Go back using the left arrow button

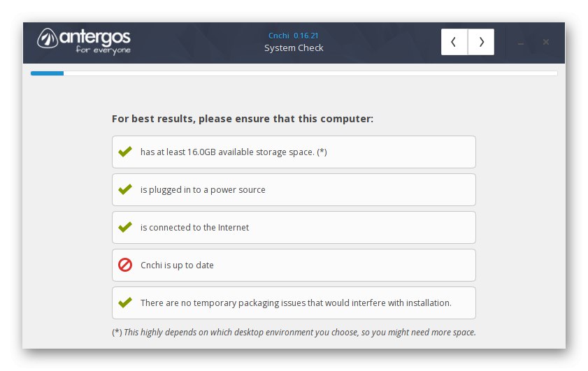tap(454, 42)
